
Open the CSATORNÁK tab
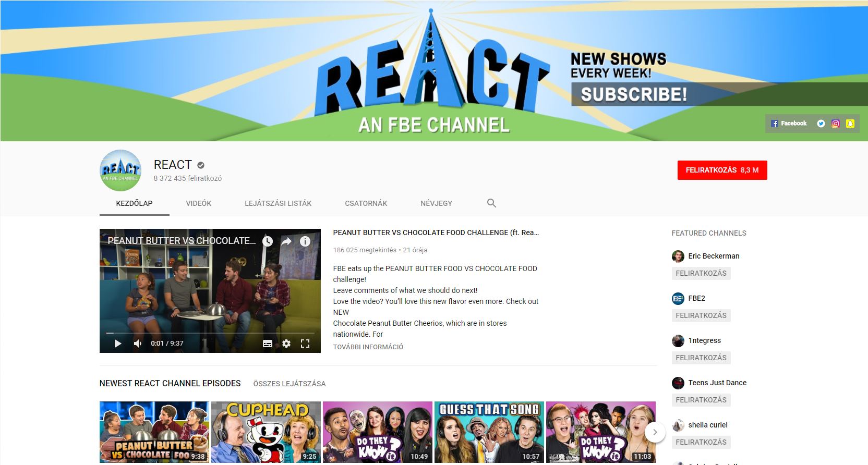pos(366,203)
